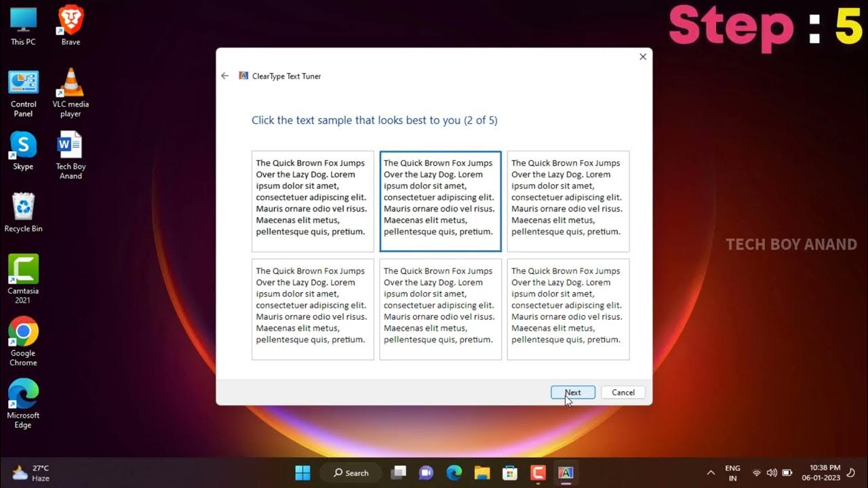Open Google Chrome desktop shortcut

pyautogui.click(x=23, y=342)
